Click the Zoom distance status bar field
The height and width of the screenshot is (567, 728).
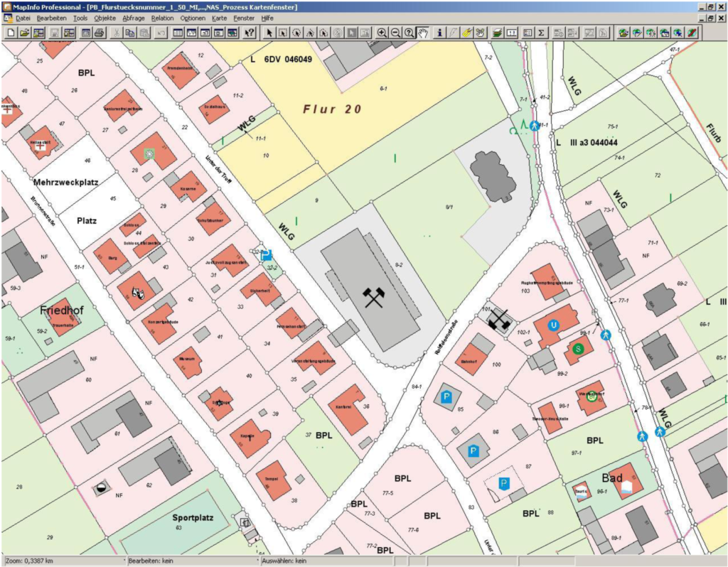pyautogui.click(x=64, y=561)
